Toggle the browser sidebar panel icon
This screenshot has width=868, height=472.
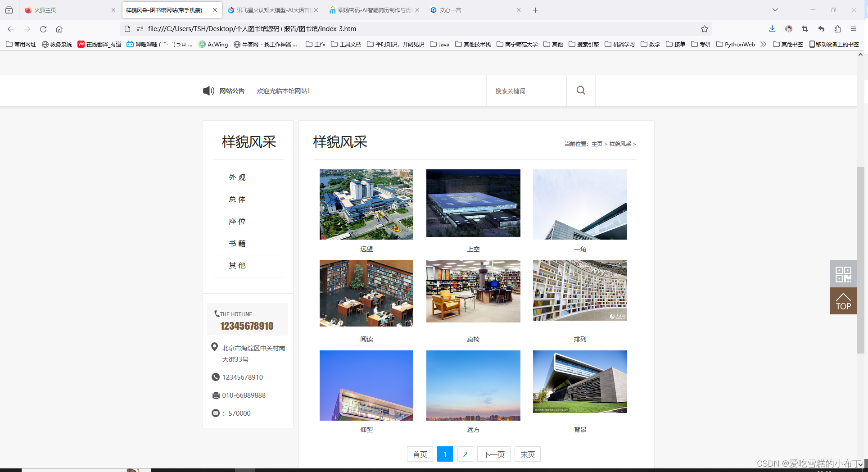coord(9,9)
